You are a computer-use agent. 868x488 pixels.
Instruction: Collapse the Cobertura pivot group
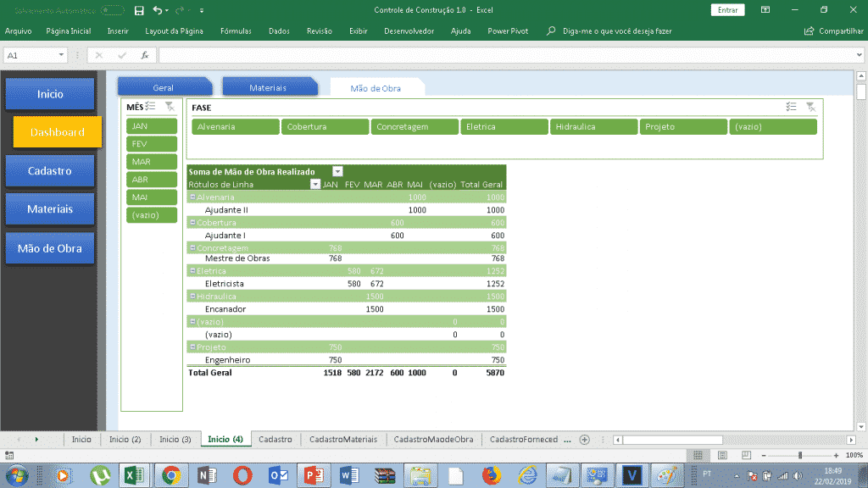(x=192, y=223)
